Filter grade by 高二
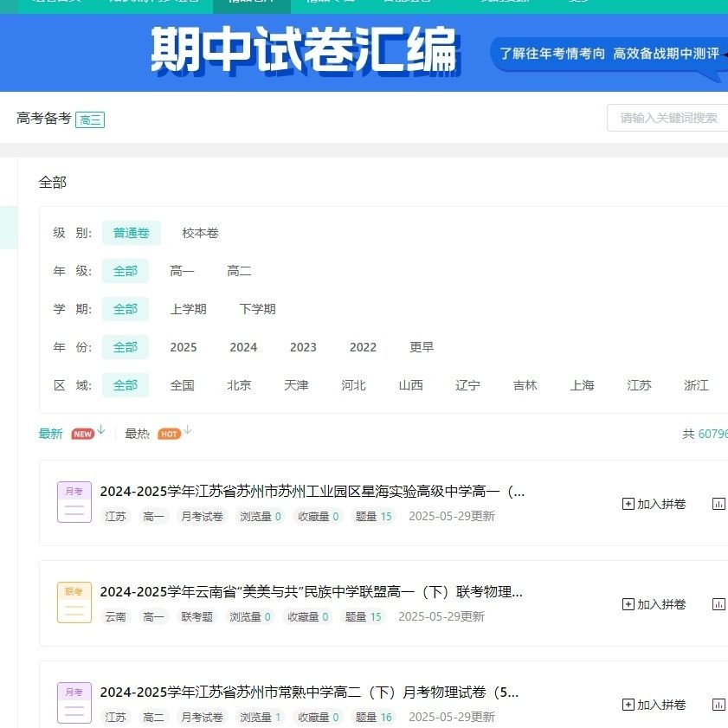Screen dimensions: 728x728 tap(239, 271)
